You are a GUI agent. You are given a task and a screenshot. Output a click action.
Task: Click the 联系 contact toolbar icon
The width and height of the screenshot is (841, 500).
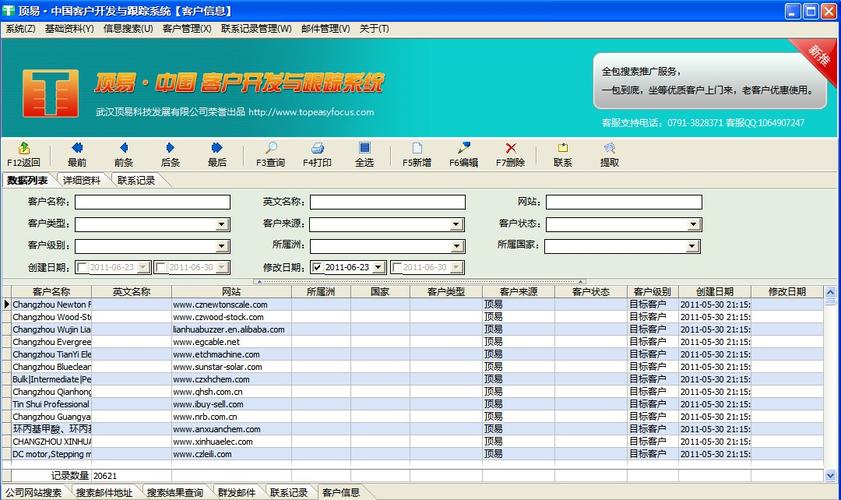point(563,155)
